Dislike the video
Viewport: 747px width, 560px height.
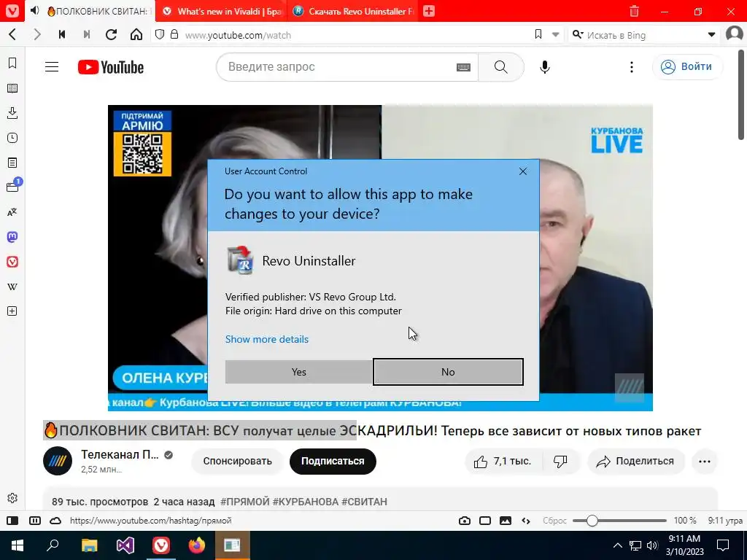click(561, 462)
